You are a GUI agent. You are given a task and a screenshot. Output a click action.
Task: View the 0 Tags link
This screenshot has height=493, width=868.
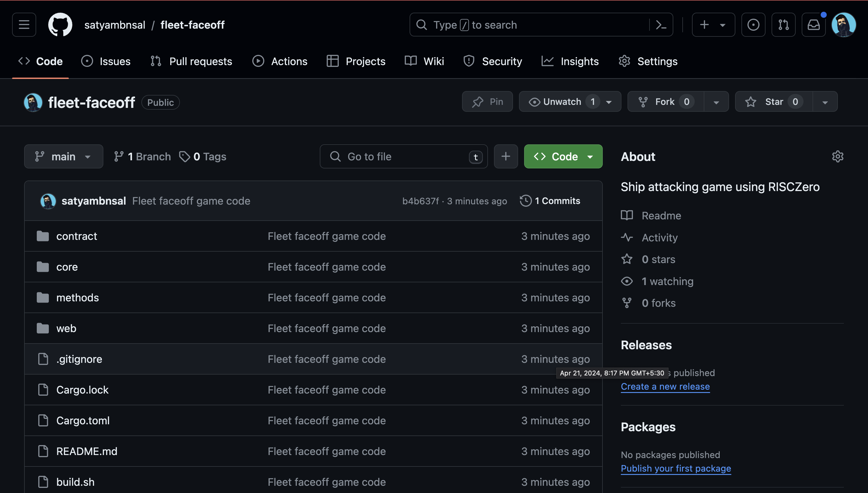coord(203,156)
